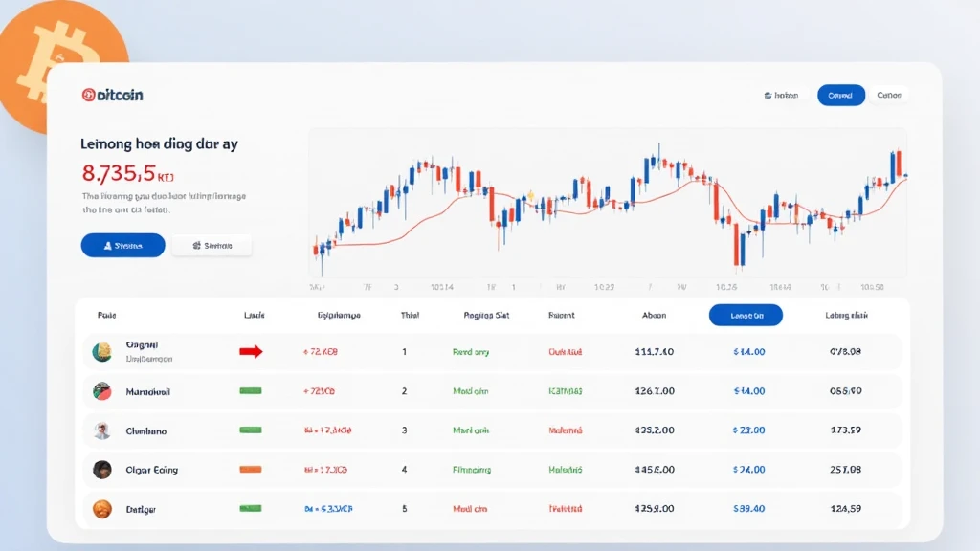Select the rightmost tab in top header
Image resolution: width=980 pixels, height=551 pixels.
[x=889, y=95]
